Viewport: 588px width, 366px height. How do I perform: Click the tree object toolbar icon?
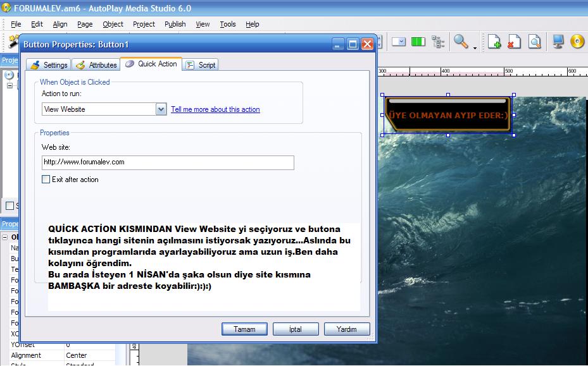[x=437, y=42]
